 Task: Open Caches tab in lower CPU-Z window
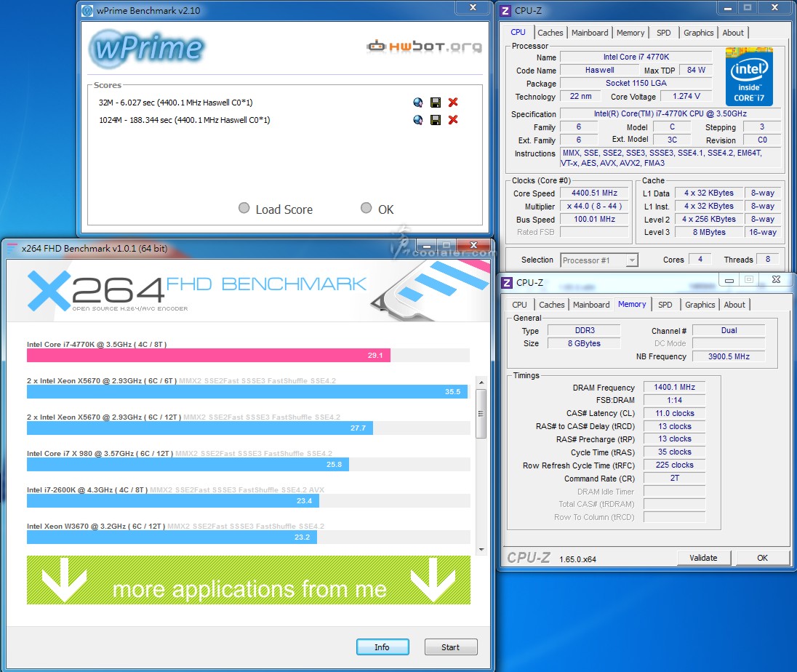tap(551, 305)
